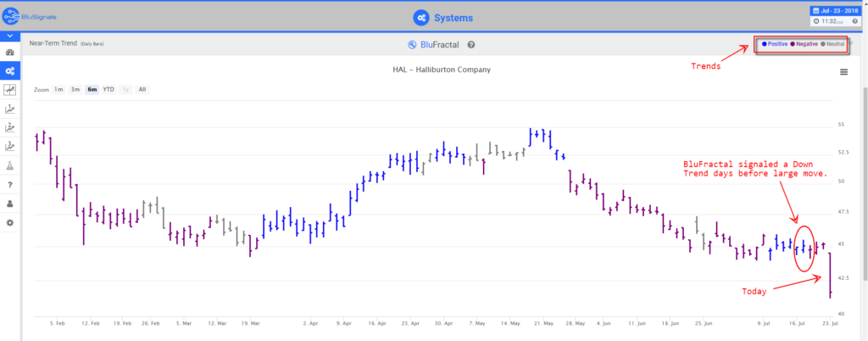Click the BluFractal magnifier logo icon
Image resolution: width=868 pixels, height=341 pixels.
411,45
